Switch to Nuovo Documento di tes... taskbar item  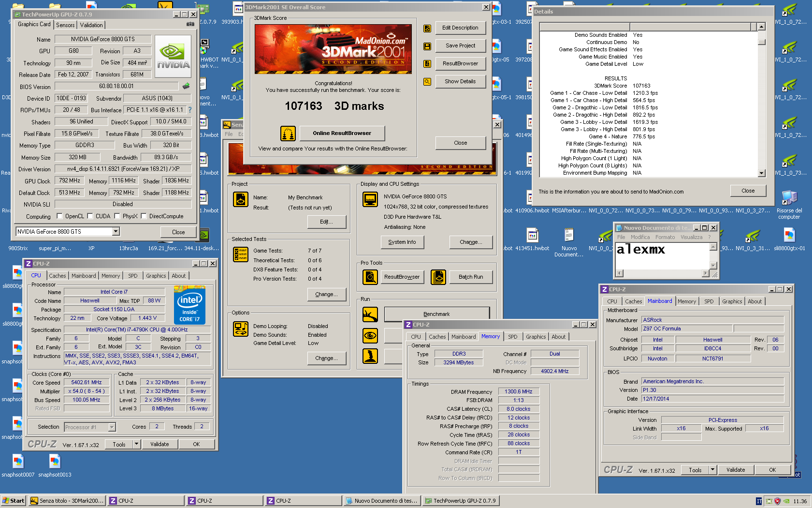(382, 501)
